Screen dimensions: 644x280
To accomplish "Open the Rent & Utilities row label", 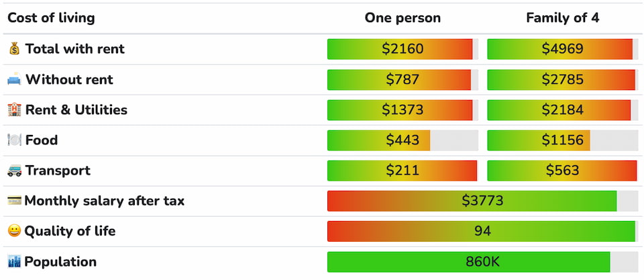I will click(76, 109).
